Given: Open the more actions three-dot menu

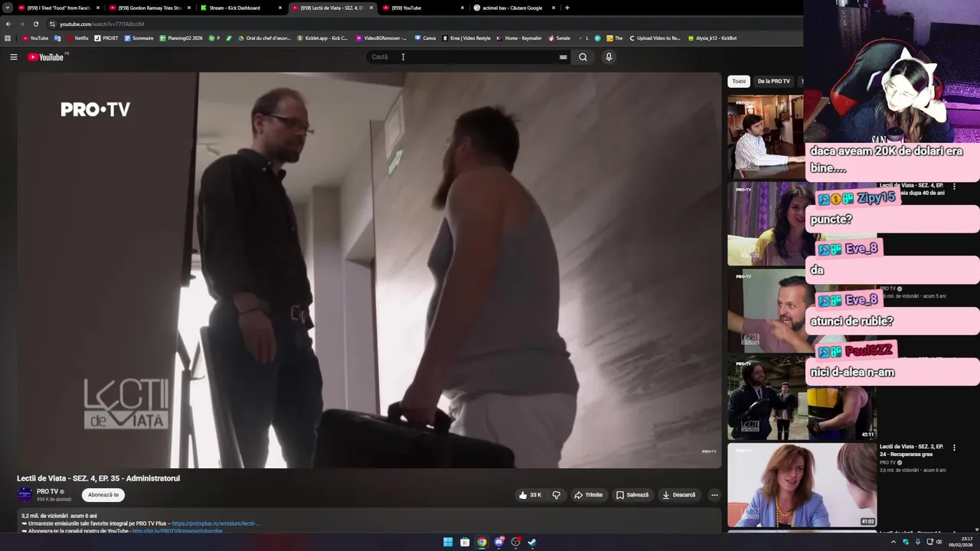Looking at the screenshot, I should coord(714,495).
